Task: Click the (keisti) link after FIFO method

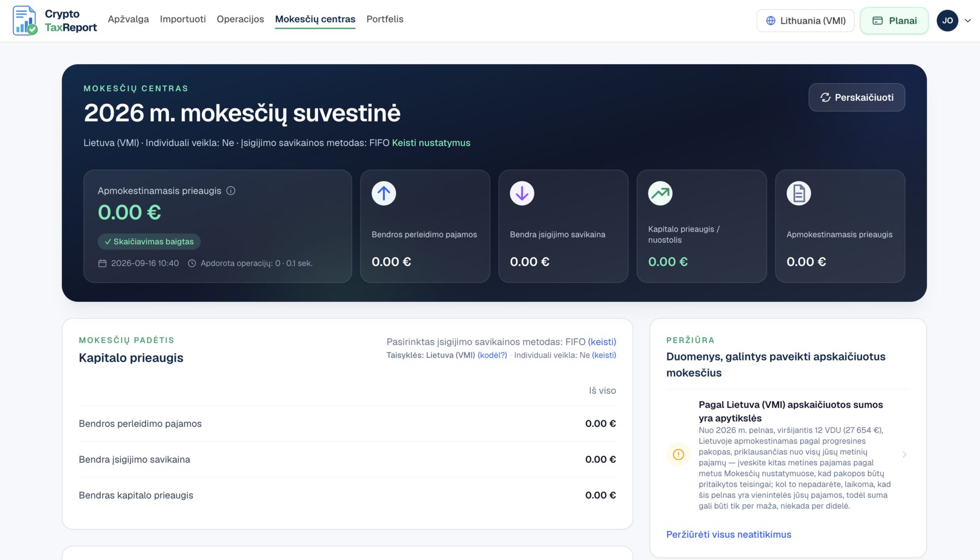Action: [602, 342]
